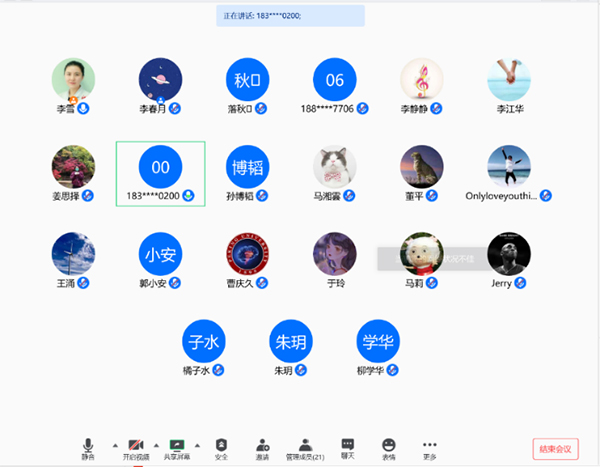Click the 小安 avatar of 郭小安
The height and width of the screenshot is (467, 600).
point(160,254)
